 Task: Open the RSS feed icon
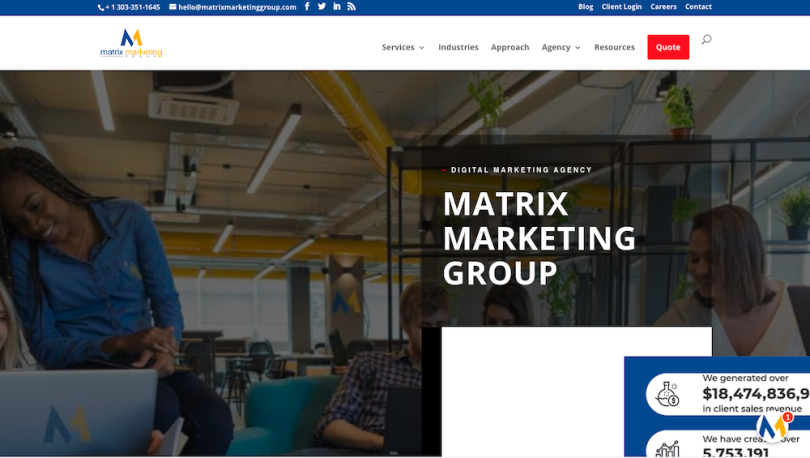pyautogui.click(x=351, y=7)
